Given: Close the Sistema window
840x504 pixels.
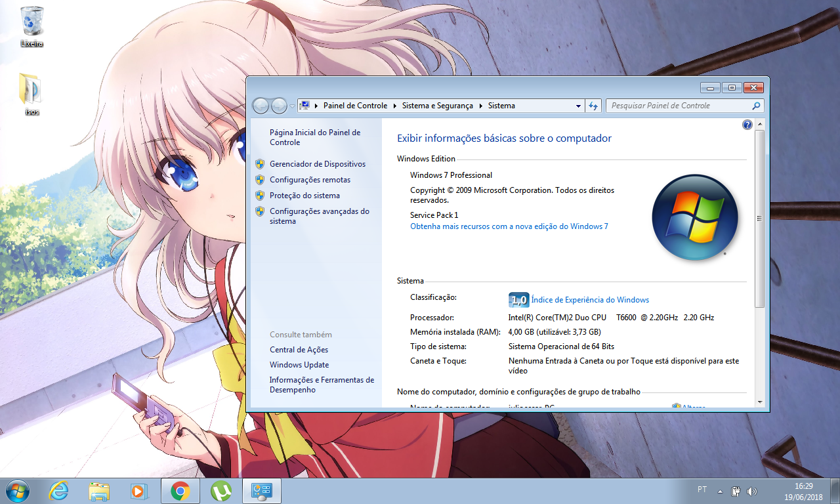Looking at the screenshot, I should pos(753,87).
